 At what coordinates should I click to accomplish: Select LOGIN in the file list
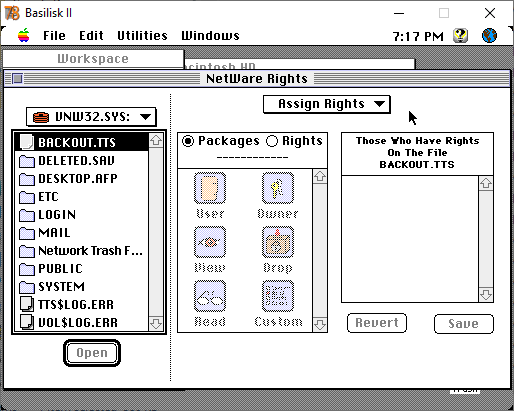pyautogui.click(x=57, y=215)
